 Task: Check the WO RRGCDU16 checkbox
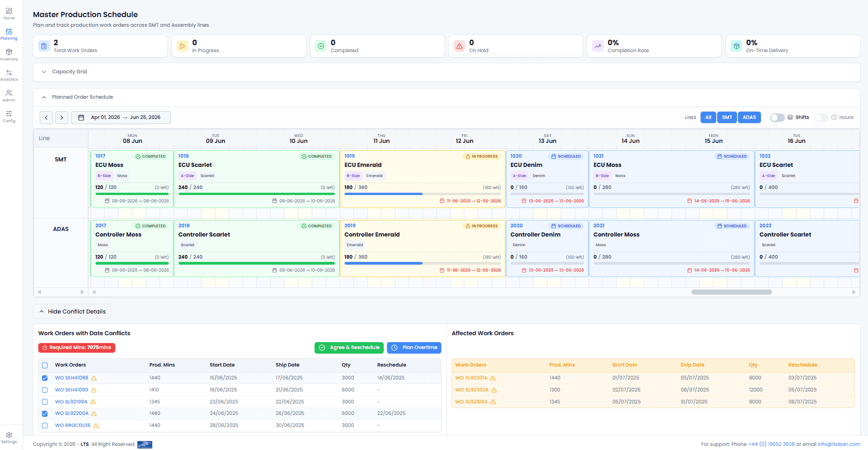click(45, 426)
